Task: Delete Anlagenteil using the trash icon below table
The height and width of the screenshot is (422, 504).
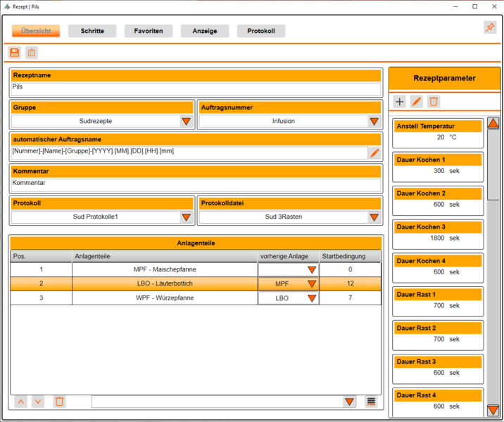Action: click(x=60, y=402)
